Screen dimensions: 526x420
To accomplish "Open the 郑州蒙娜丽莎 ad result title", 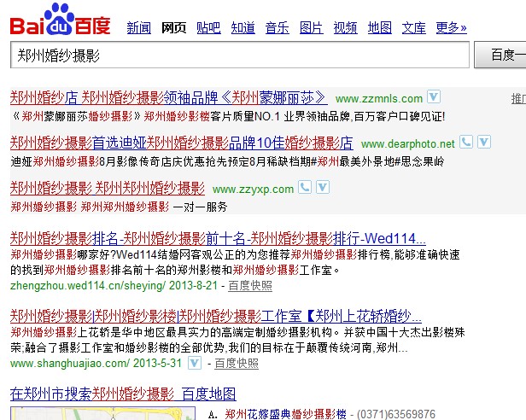I will click(168, 96).
